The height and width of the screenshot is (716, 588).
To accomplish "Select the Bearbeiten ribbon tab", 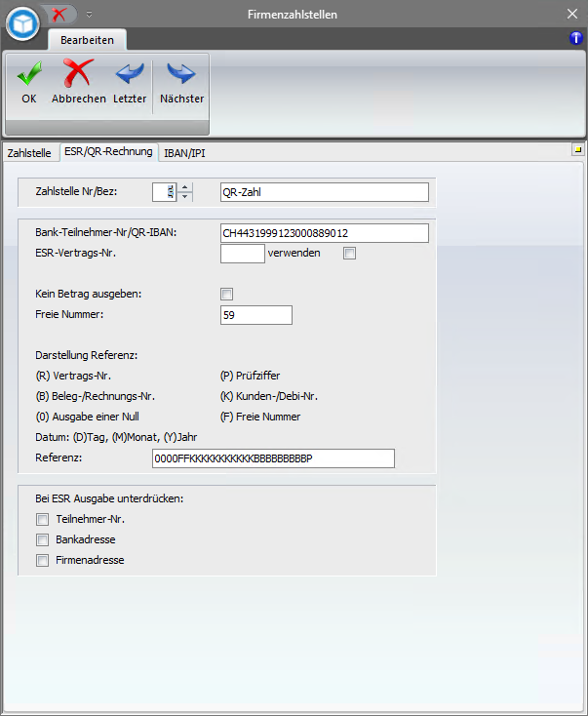I will tap(87, 40).
